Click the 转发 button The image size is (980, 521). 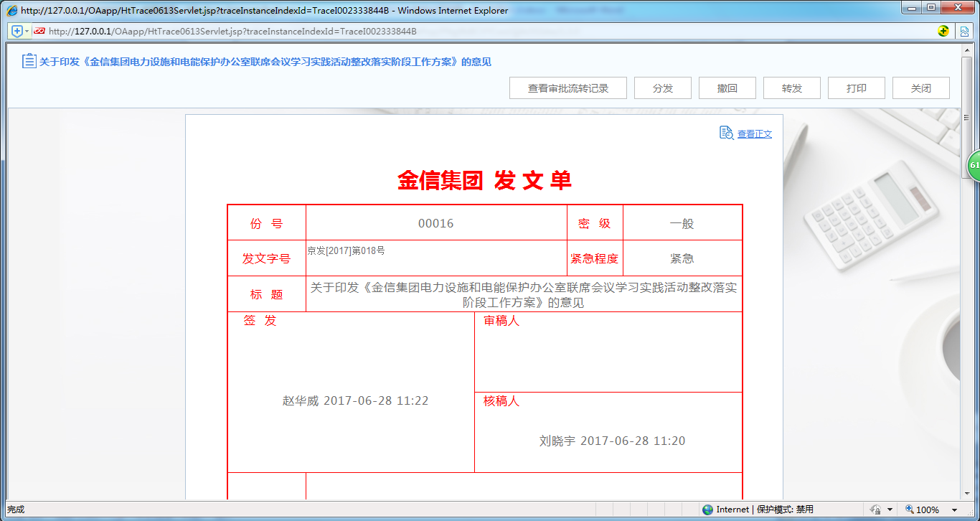tap(791, 88)
